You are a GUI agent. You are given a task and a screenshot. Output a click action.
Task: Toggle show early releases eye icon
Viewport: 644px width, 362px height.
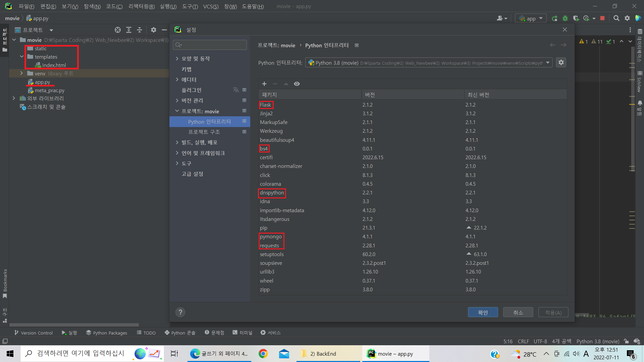[297, 84]
